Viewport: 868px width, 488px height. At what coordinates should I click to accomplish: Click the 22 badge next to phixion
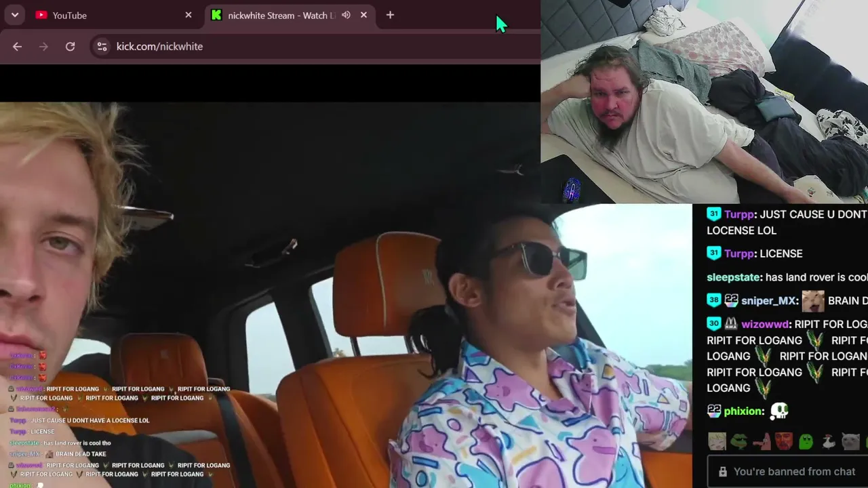(714, 411)
